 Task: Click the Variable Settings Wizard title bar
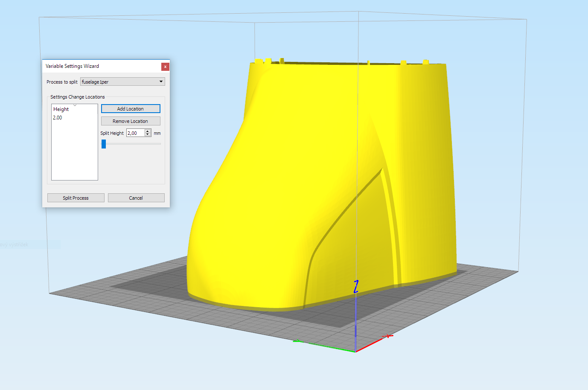click(x=98, y=66)
